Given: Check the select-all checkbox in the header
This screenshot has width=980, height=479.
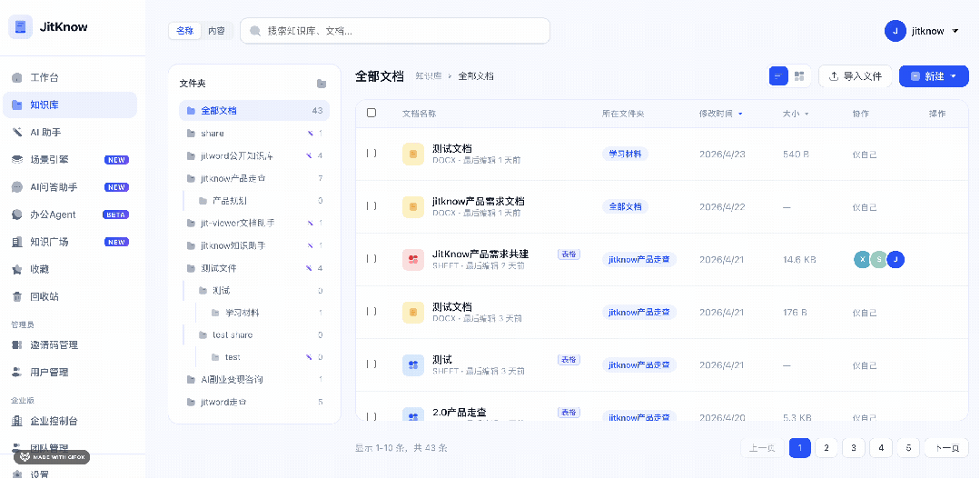Looking at the screenshot, I should coord(371,114).
